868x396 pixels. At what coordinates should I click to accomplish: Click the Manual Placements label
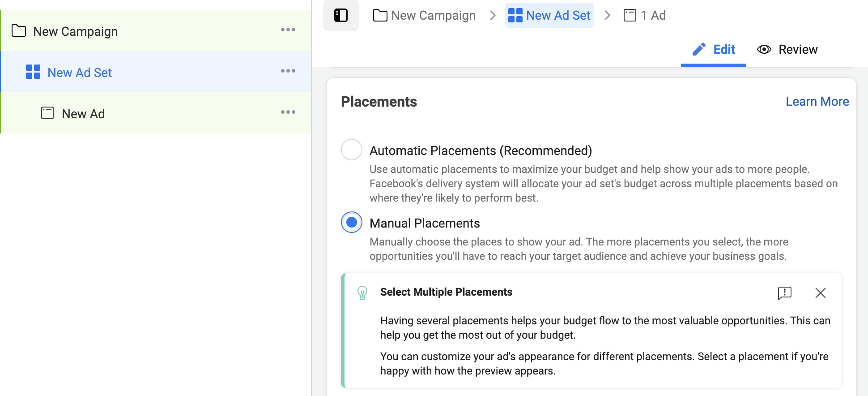point(425,223)
